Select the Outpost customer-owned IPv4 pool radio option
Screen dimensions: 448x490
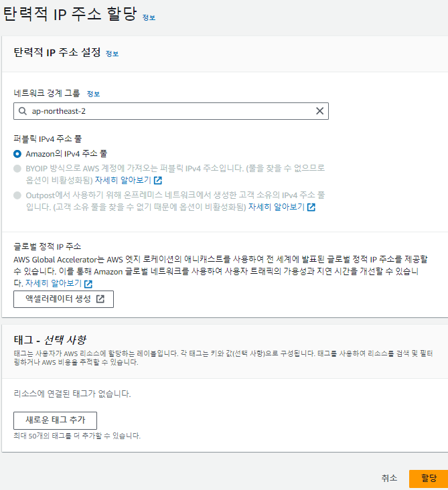coord(17,195)
